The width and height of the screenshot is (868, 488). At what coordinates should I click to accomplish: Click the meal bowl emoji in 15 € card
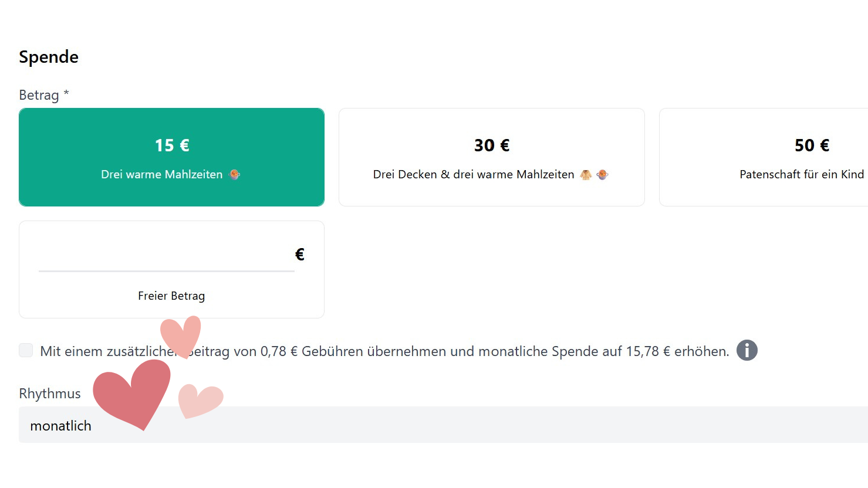pyautogui.click(x=234, y=174)
